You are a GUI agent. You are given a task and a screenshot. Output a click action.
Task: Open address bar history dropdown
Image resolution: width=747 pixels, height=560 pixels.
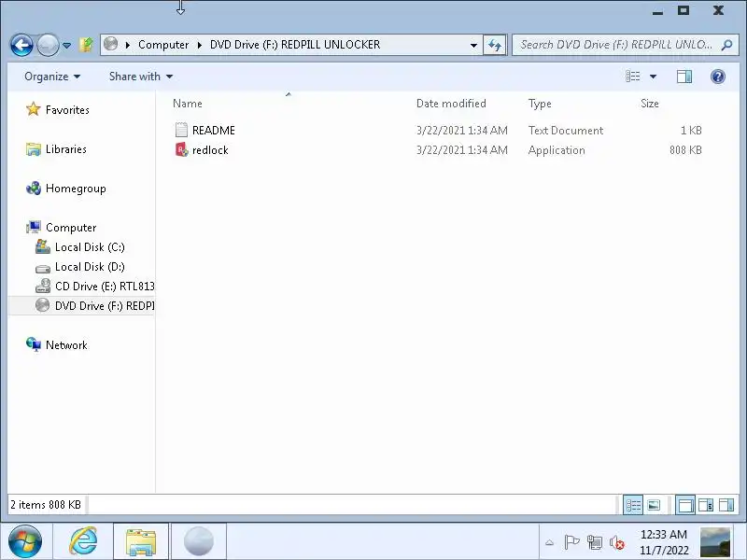pos(473,45)
